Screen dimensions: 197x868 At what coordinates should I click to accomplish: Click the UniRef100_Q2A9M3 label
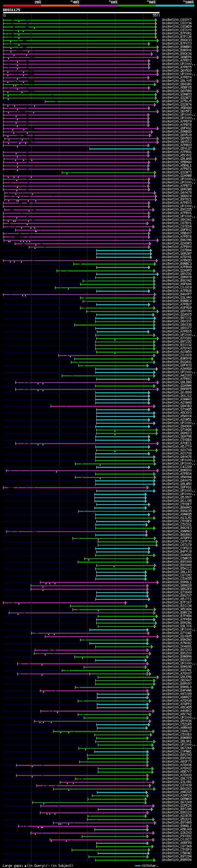click(x=176, y=270)
